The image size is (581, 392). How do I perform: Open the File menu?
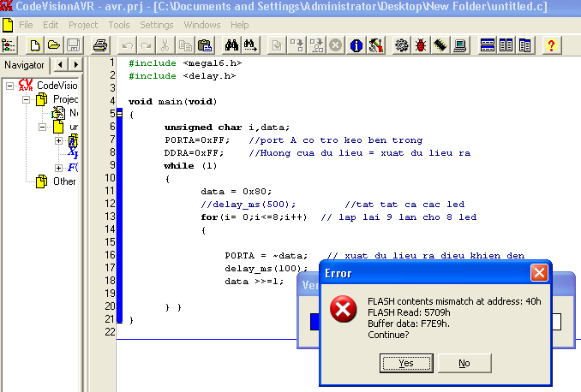(x=26, y=25)
